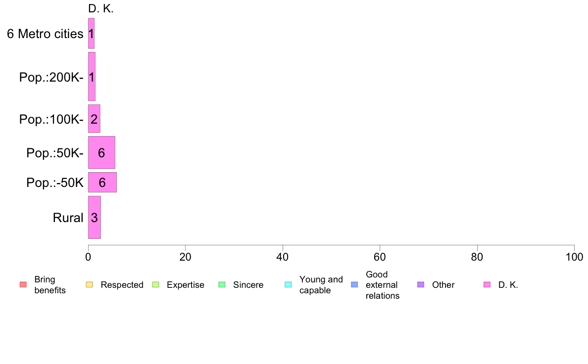588x364 pixels.
Task: Click the Respected yellow legend swatch
Action: [89, 284]
